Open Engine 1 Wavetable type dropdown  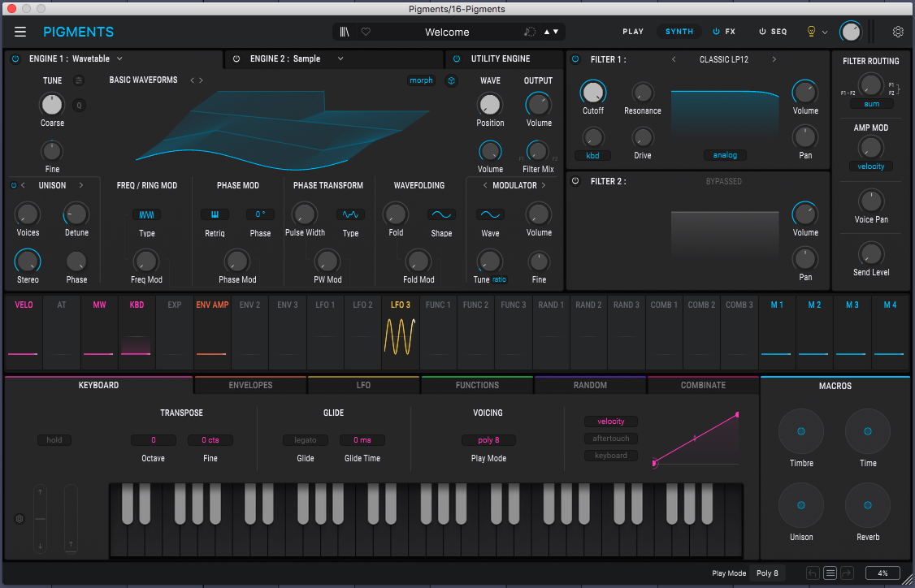[119, 58]
